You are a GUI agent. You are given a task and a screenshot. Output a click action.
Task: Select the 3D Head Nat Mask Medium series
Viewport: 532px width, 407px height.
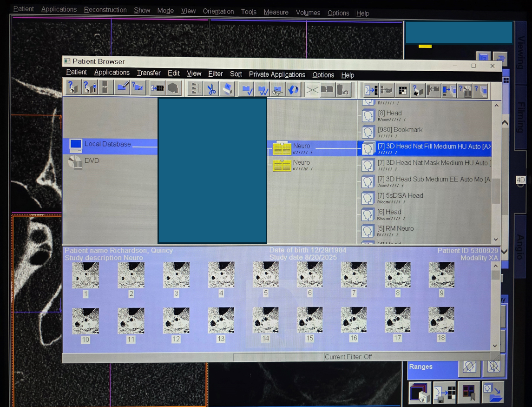tap(432, 163)
